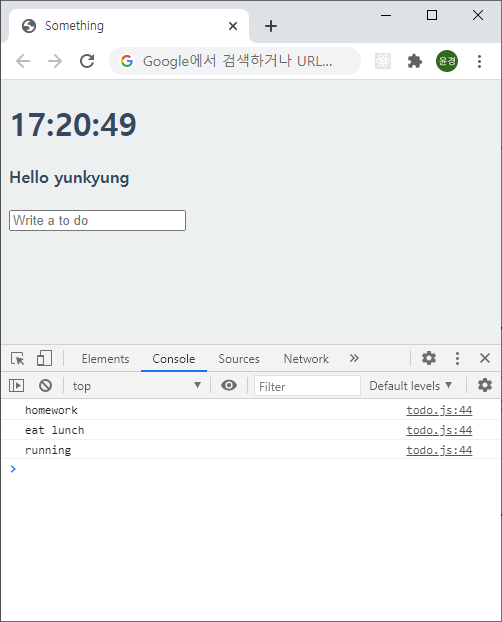Open the Default levels dropdown
Screen dimensions: 502x622
click(x=410, y=386)
